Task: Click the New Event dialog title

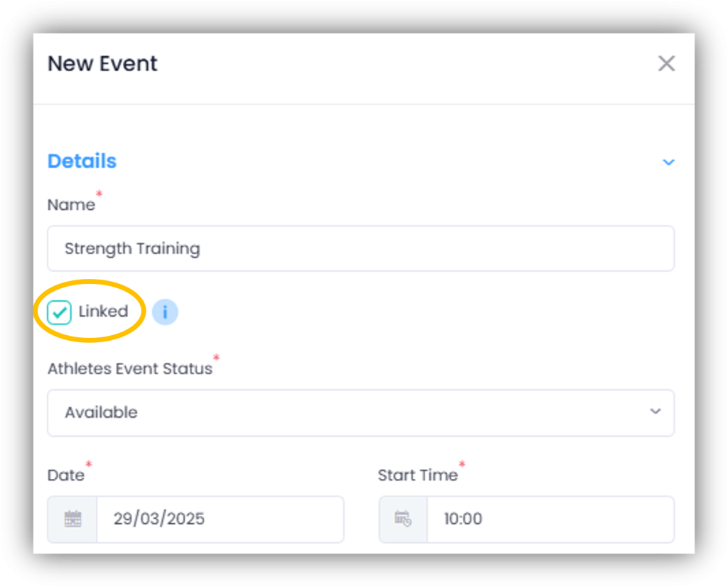Action: click(x=102, y=64)
